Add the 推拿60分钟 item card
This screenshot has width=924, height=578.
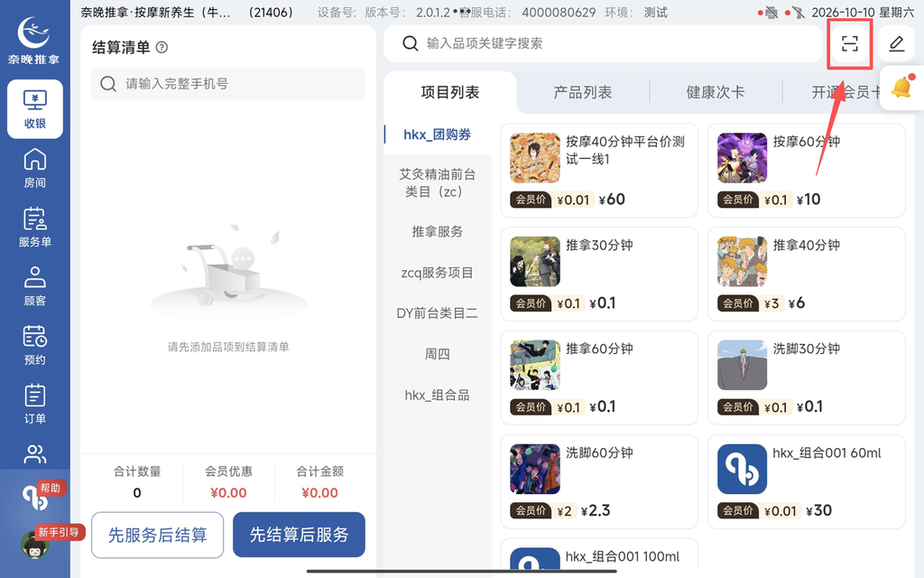click(x=599, y=378)
